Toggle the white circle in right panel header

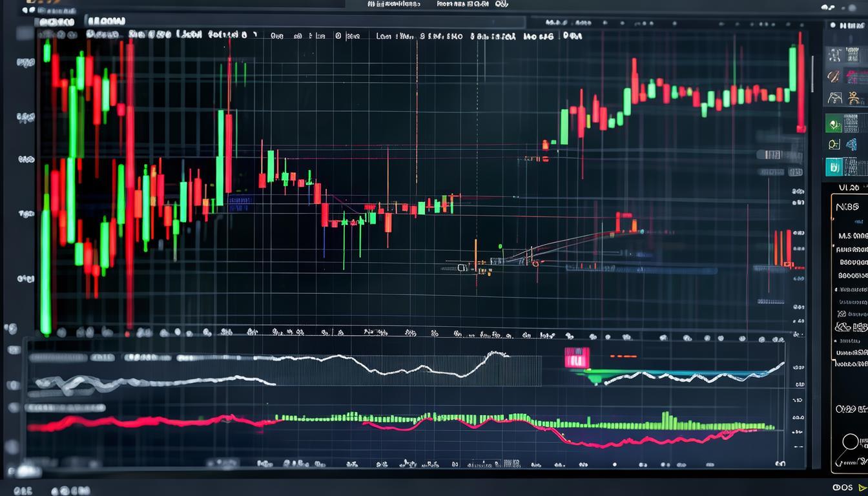tap(832, 25)
